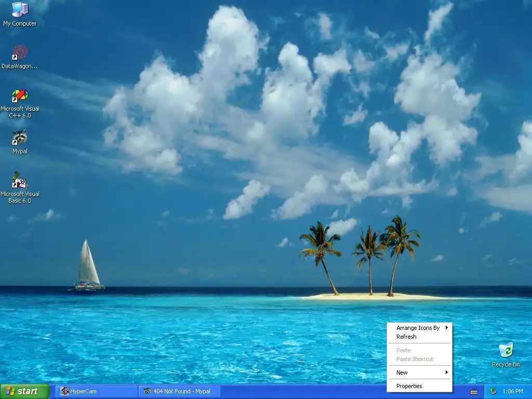Image resolution: width=532 pixels, height=399 pixels.
Task: Select the Recycle Bin icon
Action: (506, 354)
